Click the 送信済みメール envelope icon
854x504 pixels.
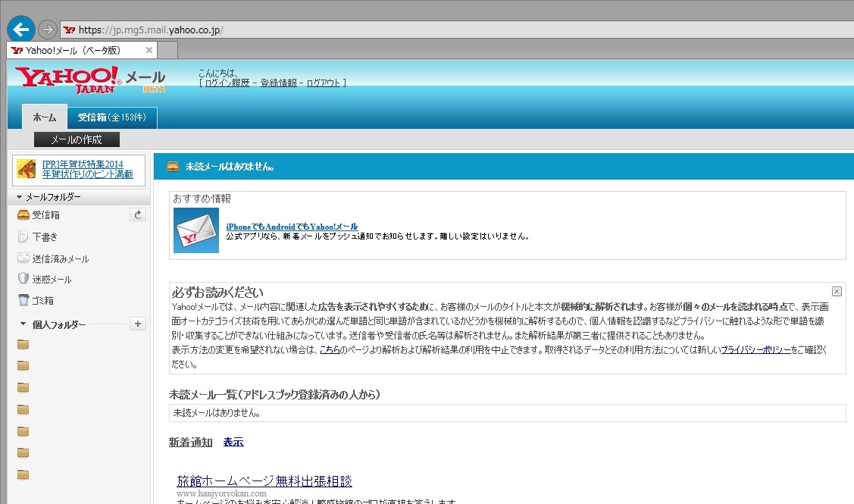pos(23,258)
